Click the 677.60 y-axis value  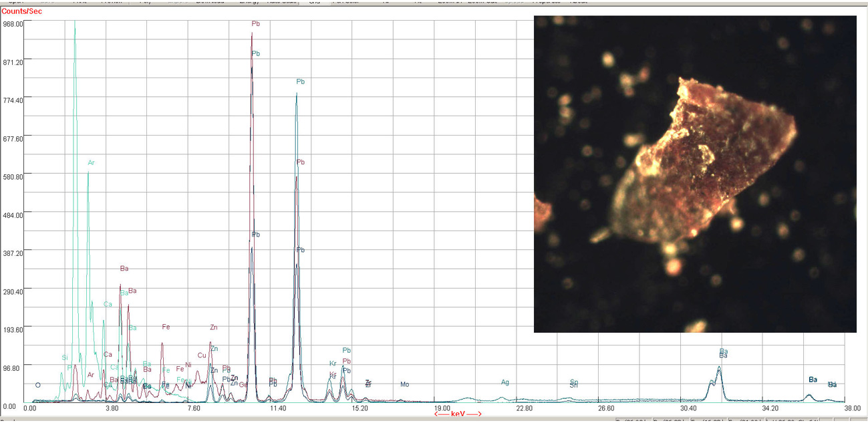click(x=14, y=138)
